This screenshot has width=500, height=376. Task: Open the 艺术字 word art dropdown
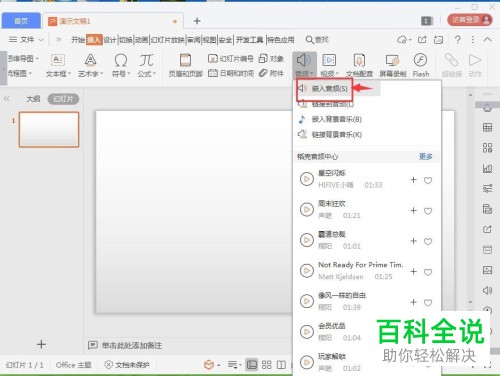[x=90, y=65]
